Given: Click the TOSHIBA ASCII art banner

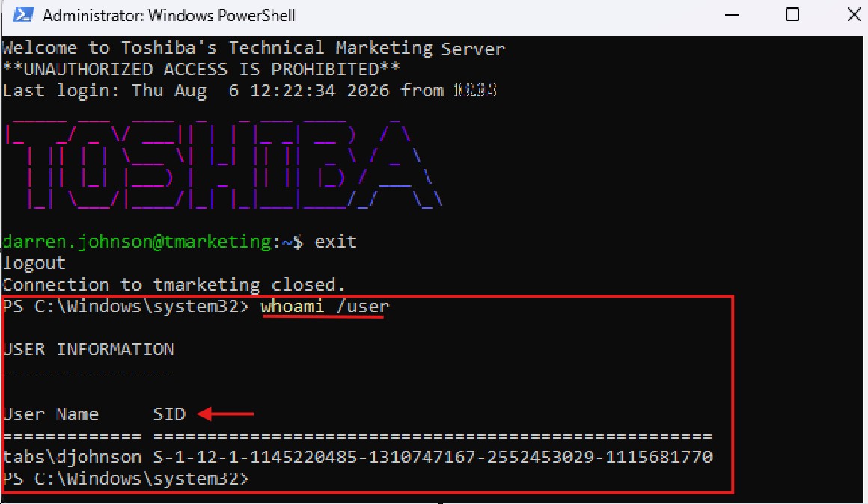Looking at the screenshot, I should pos(223,165).
